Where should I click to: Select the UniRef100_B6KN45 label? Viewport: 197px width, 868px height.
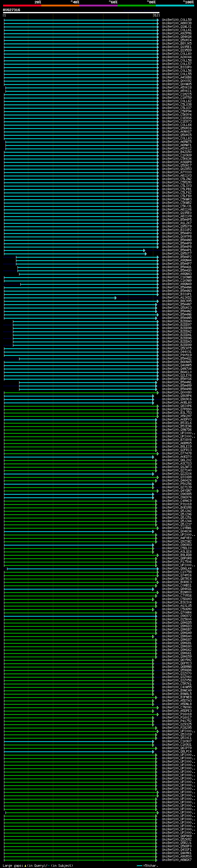click(177, 362)
